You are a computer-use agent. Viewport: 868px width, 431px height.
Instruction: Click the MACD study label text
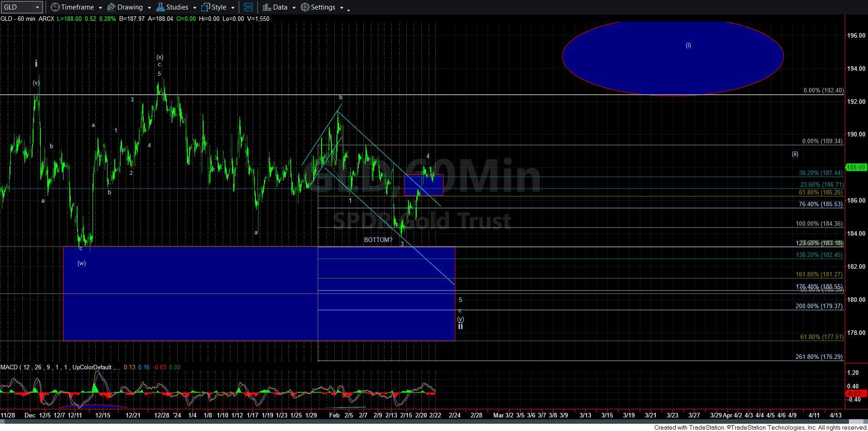pos(60,367)
